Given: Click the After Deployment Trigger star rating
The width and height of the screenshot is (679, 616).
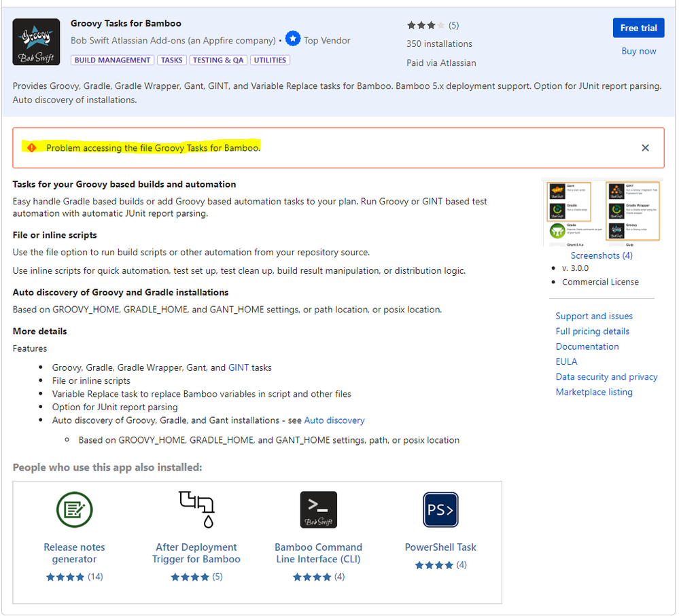Looking at the screenshot, I should click(190, 577).
